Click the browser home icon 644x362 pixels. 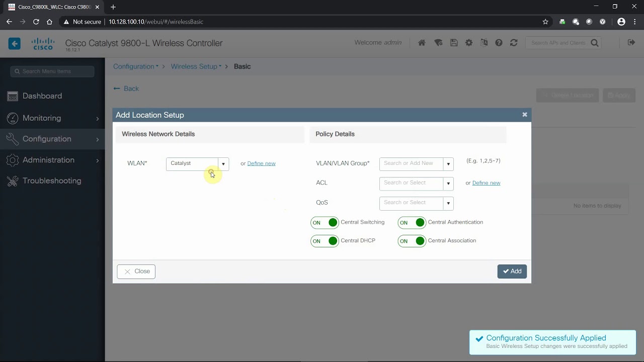[49, 22]
